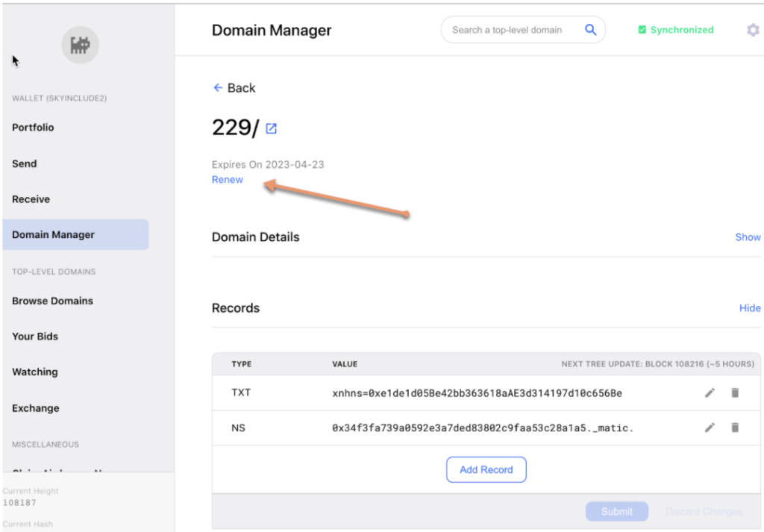The width and height of the screenshot is (764, 532).
Task: Start a search with the magnifier icon
Action: pyautogui.click(x=591, y=29)
